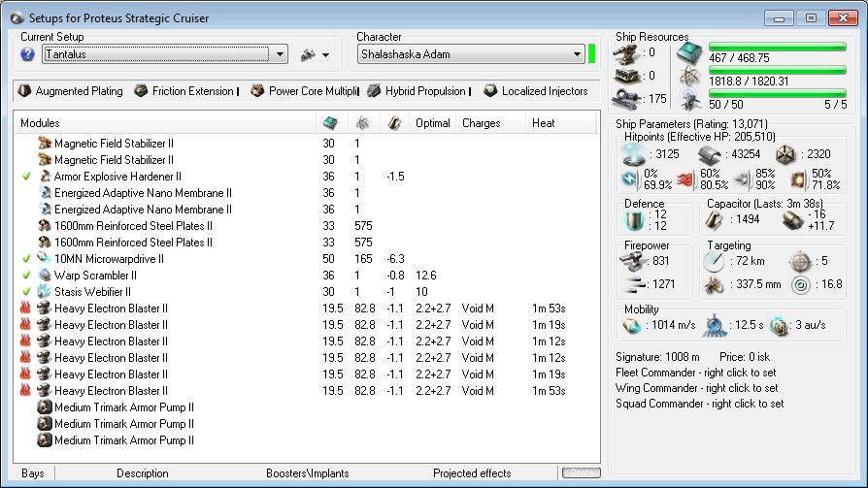This screenshot has height=488, width=868.
Task: Toggle overheat on fifth Heavy Electron Blaster II
Action: tap(25, 374)
